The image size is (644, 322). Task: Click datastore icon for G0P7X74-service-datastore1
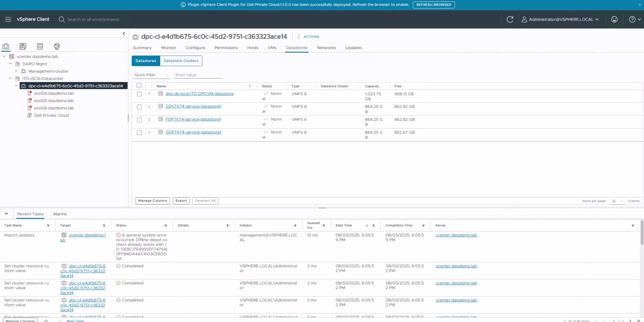pos(160,132)
